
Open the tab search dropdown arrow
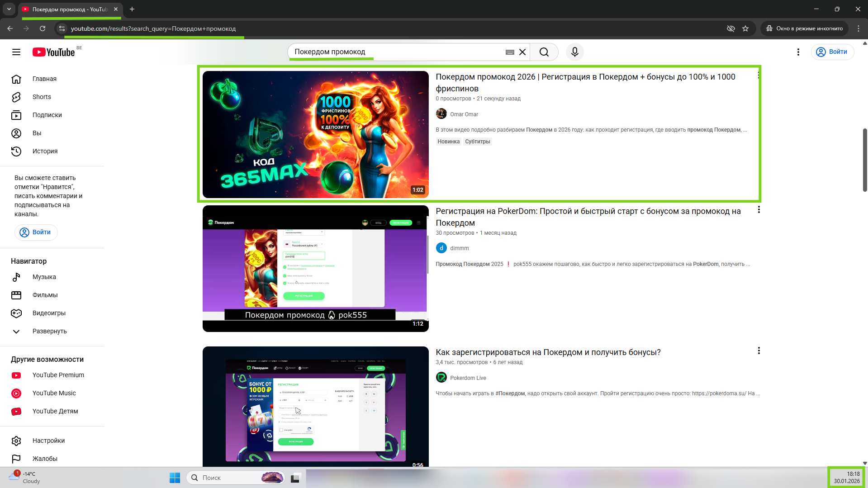tap(9, 9)
